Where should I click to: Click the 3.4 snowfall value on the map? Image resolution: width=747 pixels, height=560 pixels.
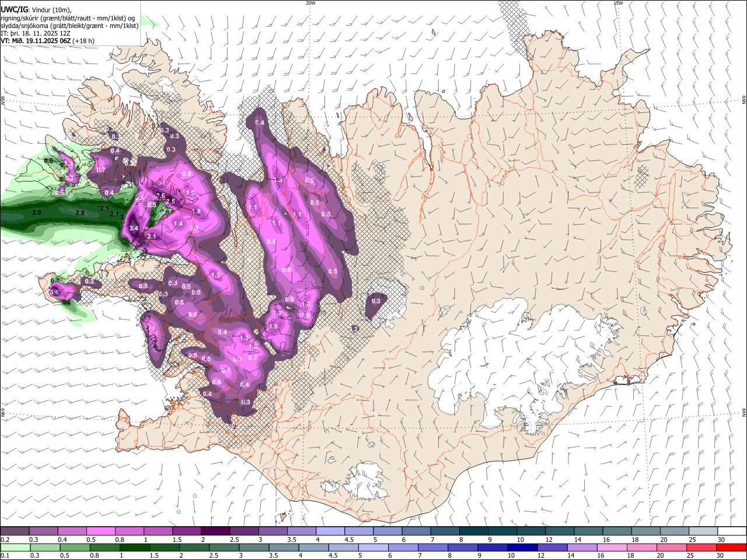pyautogui.click(x=134, y=228)
